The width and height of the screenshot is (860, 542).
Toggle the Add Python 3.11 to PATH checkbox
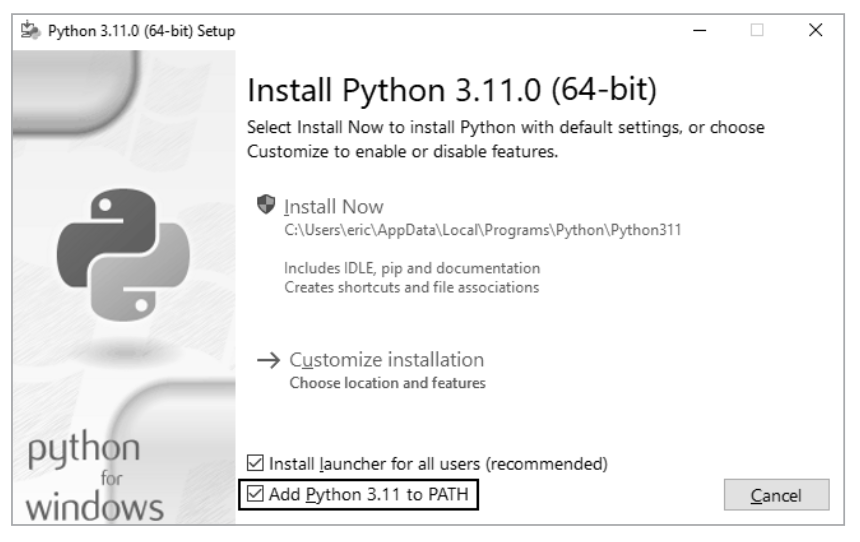click(256, 493)
